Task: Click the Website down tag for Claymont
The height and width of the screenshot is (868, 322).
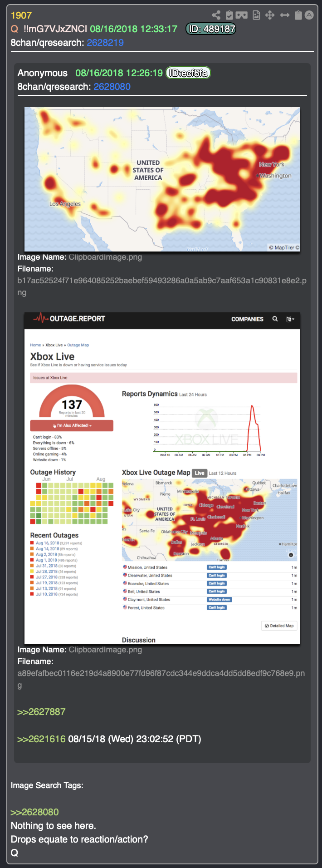Action: click(x=220, y=600)
